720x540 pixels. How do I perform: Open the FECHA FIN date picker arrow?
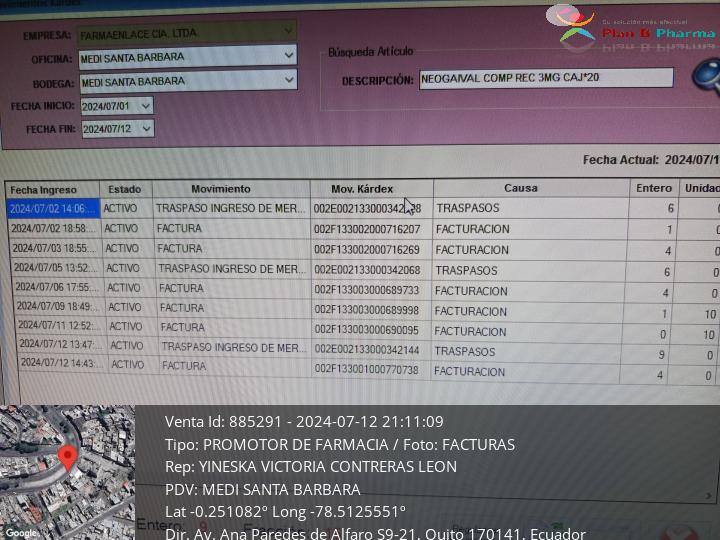[x=146, y=129]
